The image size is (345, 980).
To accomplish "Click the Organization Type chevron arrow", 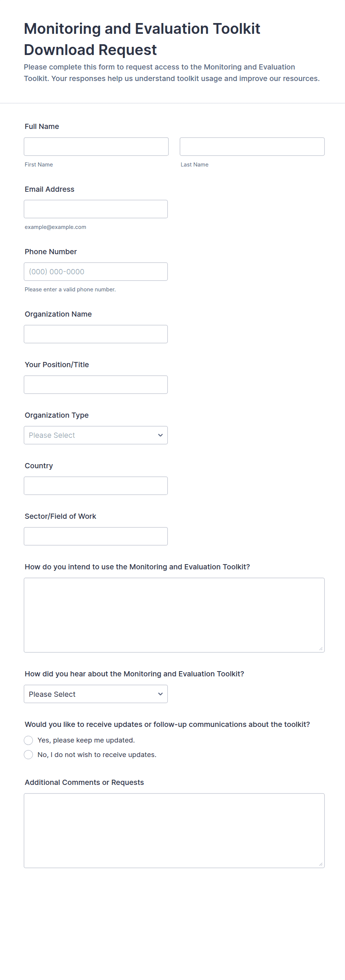I will (160, 435).
